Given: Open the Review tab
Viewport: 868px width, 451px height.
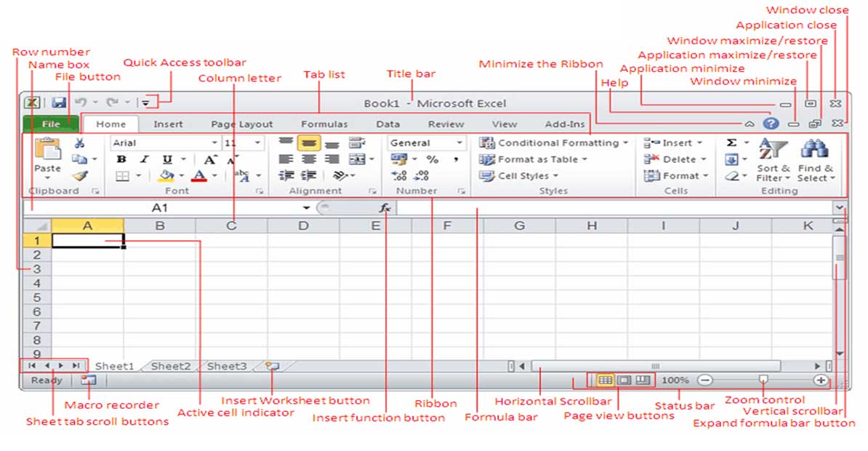Looking at the screenshot, I should tap(446, 124).
